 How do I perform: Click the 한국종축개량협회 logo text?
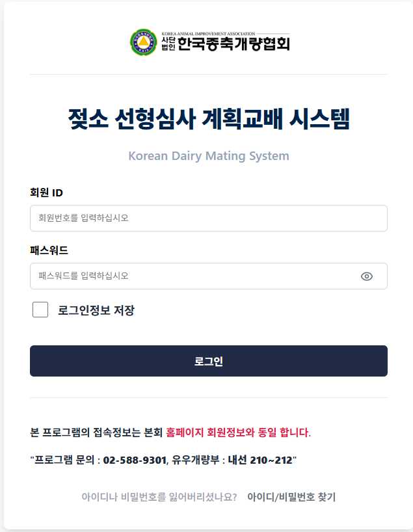pyautogui.click(x=233, y=44)
